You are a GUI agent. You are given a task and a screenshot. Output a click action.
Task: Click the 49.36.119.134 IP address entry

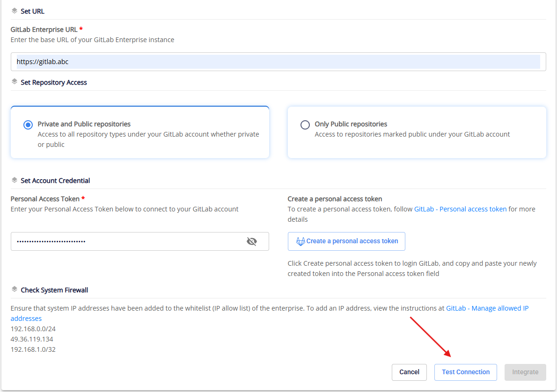pos(32,339)
